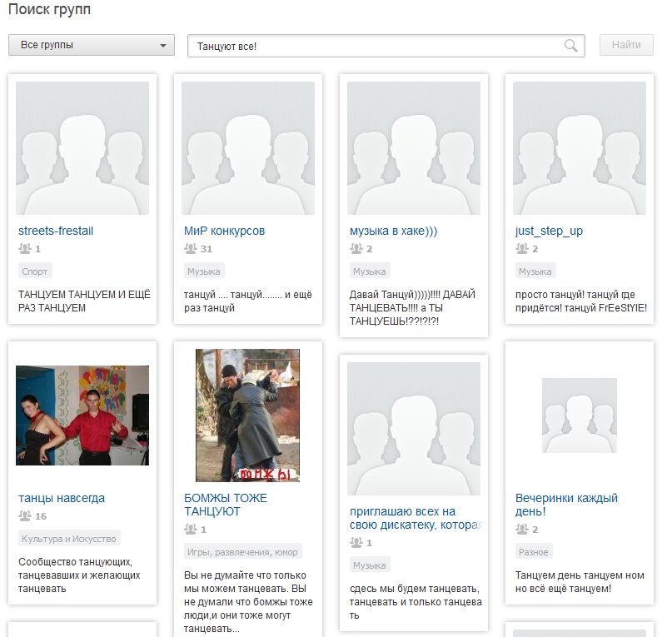Open the 'МиР конкурсов' group link
This screenshot has width=672, height=637.
[224, 231]
